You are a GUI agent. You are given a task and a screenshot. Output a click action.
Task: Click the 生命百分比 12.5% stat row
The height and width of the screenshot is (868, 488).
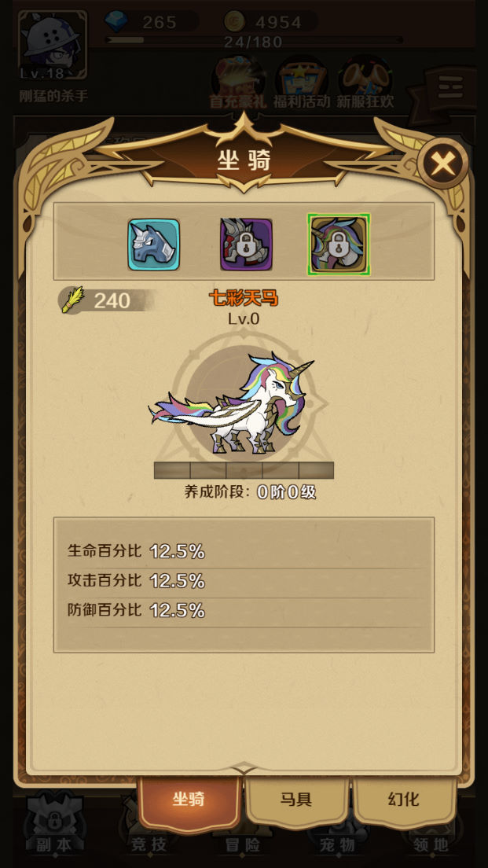point(244,551)
